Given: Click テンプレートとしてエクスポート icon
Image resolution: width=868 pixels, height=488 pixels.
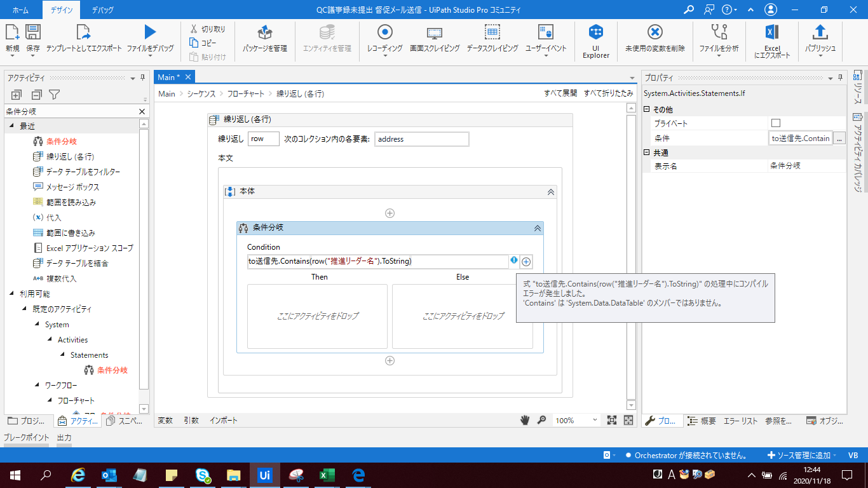Looking at the screenshot, I should coord(84,32).
